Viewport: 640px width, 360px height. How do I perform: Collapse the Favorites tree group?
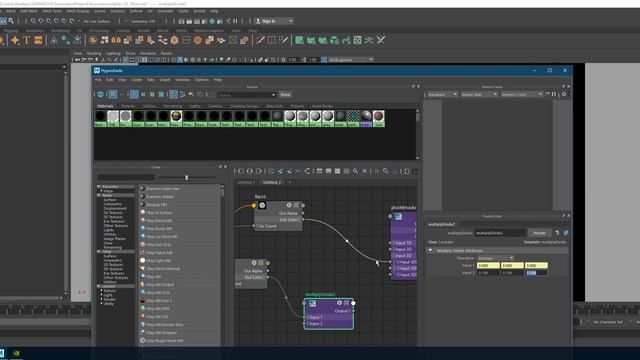coord(99,187)
